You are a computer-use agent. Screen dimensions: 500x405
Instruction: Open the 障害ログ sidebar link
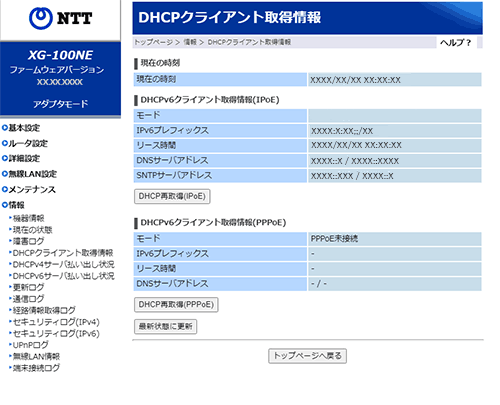[28, 241]
